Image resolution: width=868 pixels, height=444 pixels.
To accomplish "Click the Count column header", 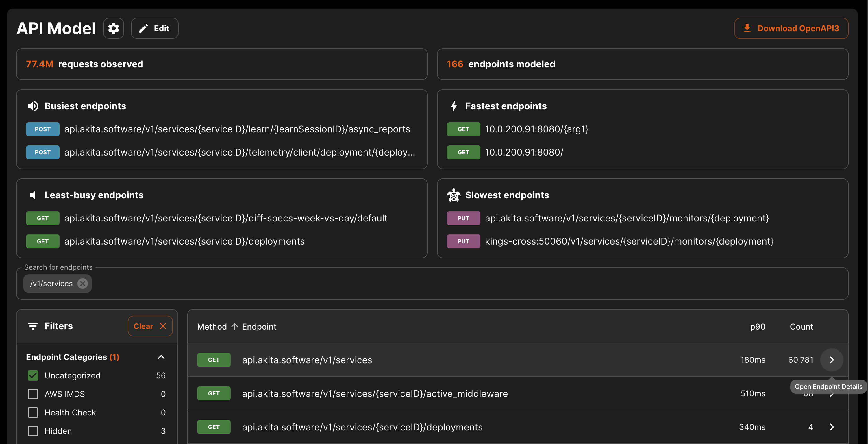I will (x=801, y=327).
